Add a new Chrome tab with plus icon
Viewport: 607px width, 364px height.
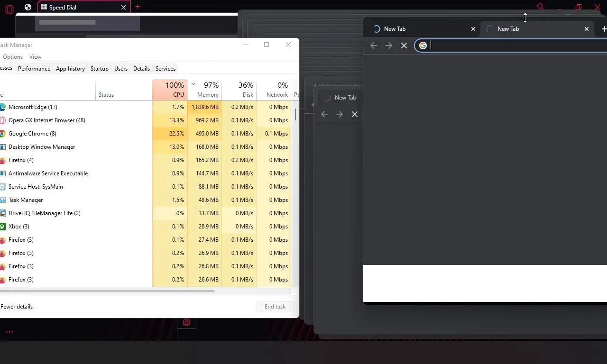point(604,29)
